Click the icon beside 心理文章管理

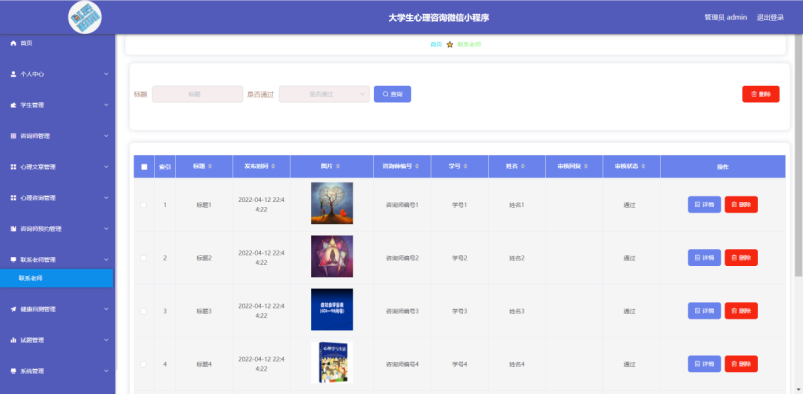[x=13, y=167]
